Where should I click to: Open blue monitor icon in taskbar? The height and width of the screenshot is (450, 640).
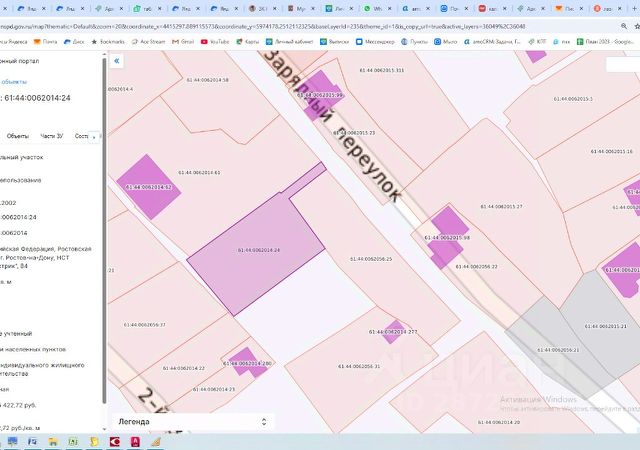(12, 441)
